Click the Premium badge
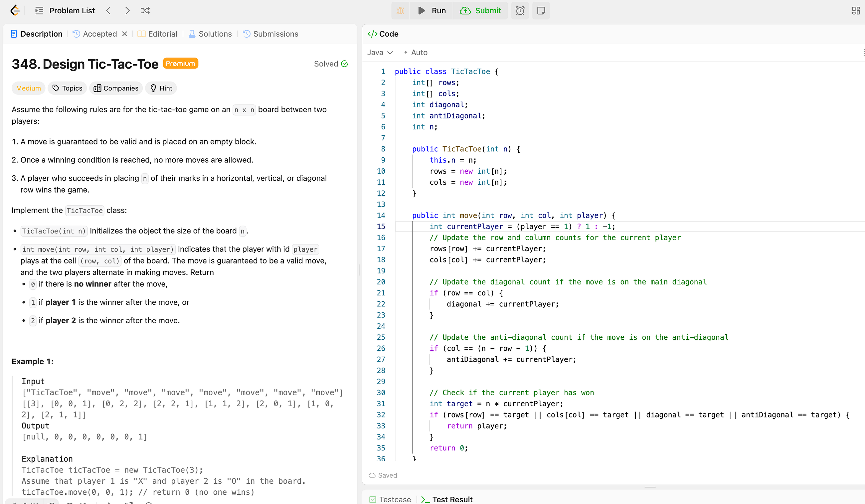The width and height of the screenshot is (865, 504). tap(181, 63)
